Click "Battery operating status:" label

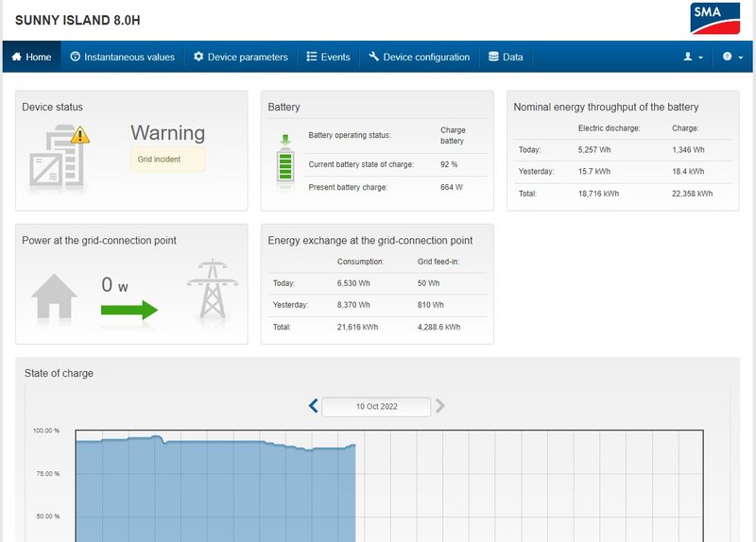point(350,135)
